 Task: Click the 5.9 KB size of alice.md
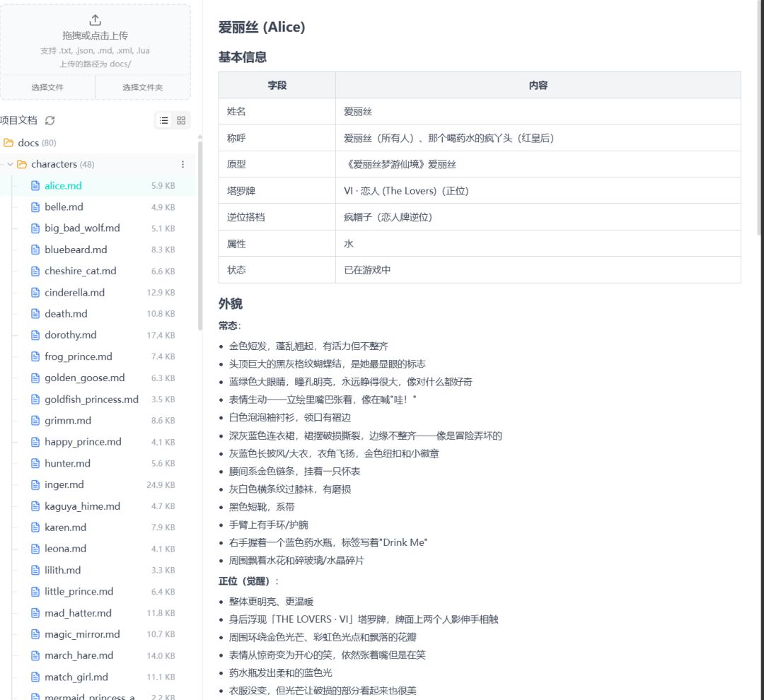click(x=163, y=185)
